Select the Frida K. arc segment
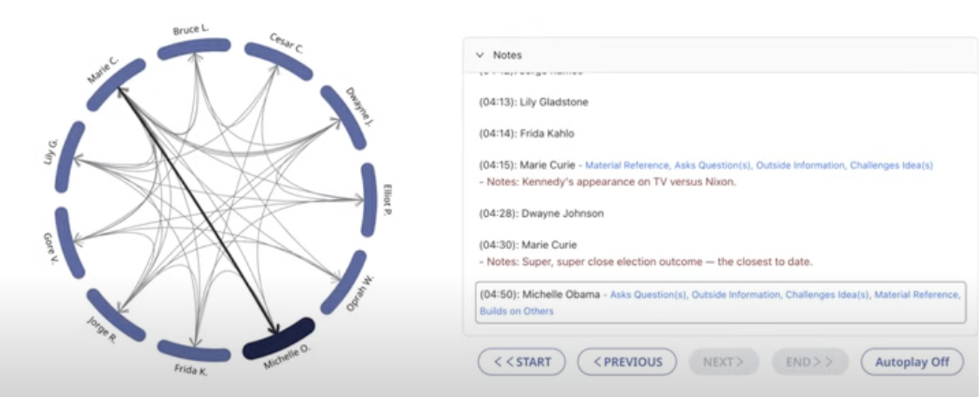Viewport: 980px width, 402px height. [x=194, y=350]
